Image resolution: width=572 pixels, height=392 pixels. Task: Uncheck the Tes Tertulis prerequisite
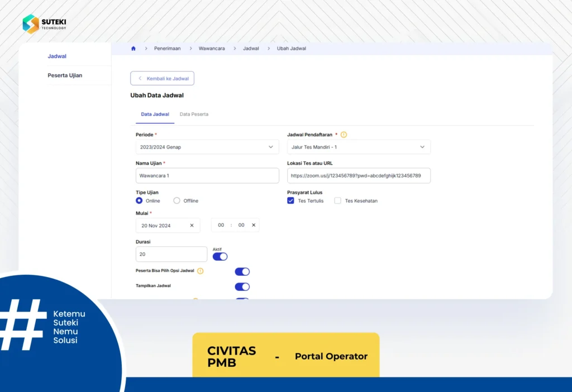290,200
